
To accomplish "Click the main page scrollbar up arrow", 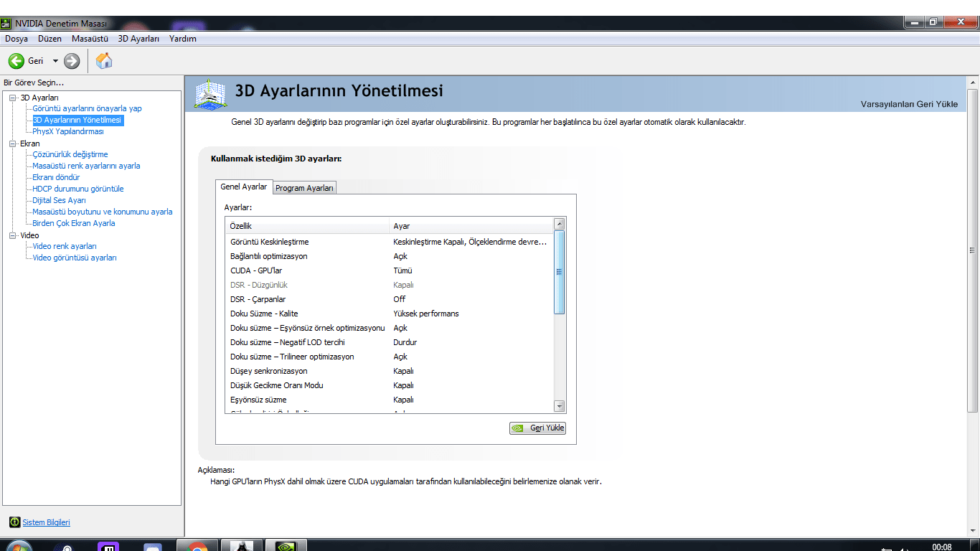I will (x=973, y=81).
